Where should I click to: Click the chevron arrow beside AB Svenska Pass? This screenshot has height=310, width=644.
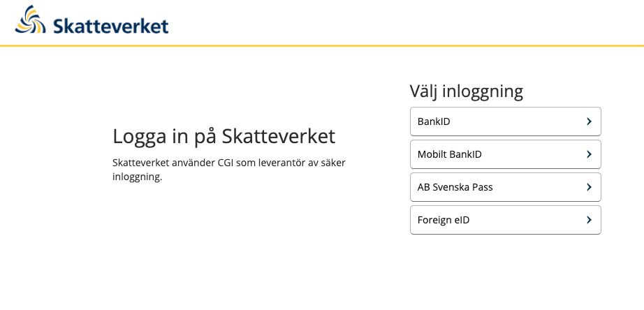point(589,187)
